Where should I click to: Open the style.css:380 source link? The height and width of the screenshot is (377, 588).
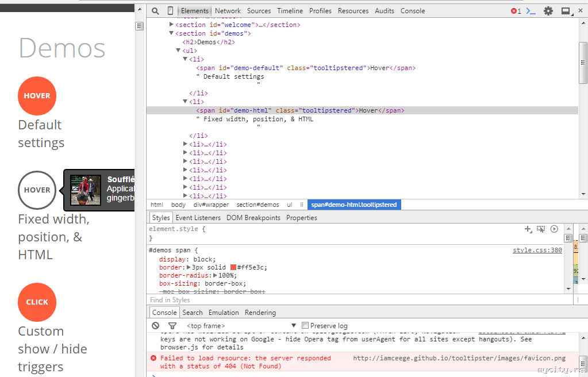537,251
